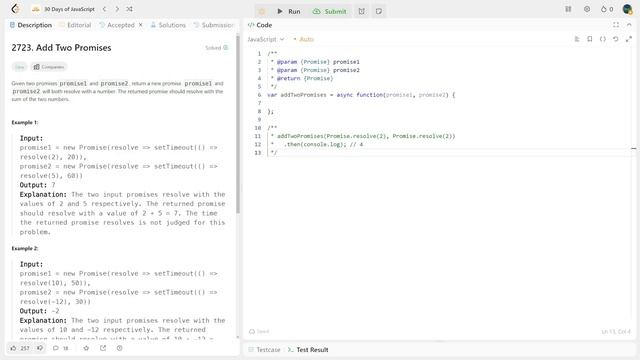This screenshot has height=360, width=640.
Task: Switch to the Testcase tab
Action: click(264, 350)
